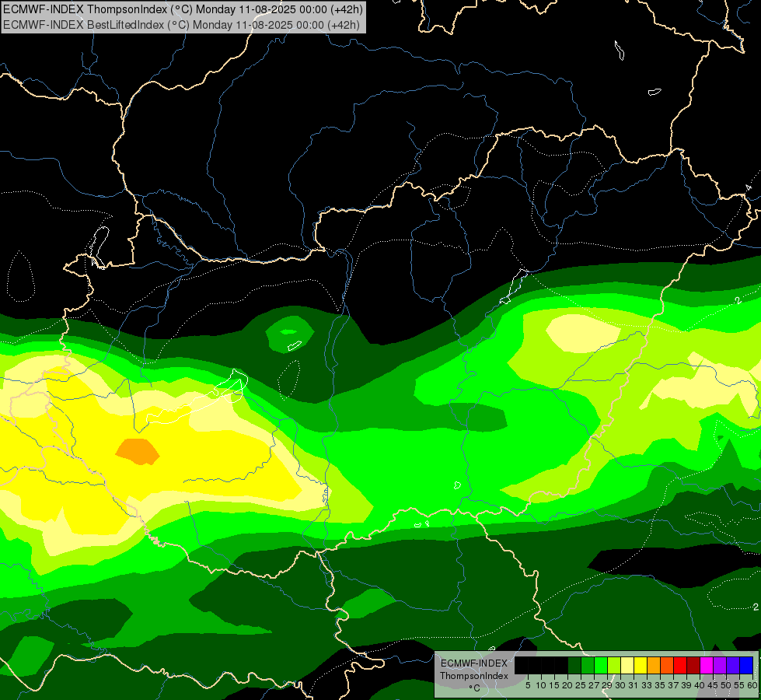Click the legend tick value '25'

[581, 685]
